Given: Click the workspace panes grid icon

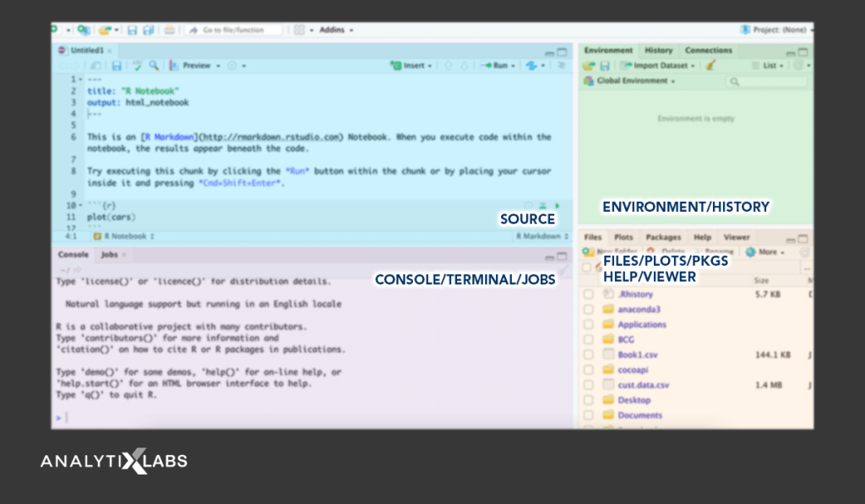Looking at the screenshot, I should coord(299,30).
